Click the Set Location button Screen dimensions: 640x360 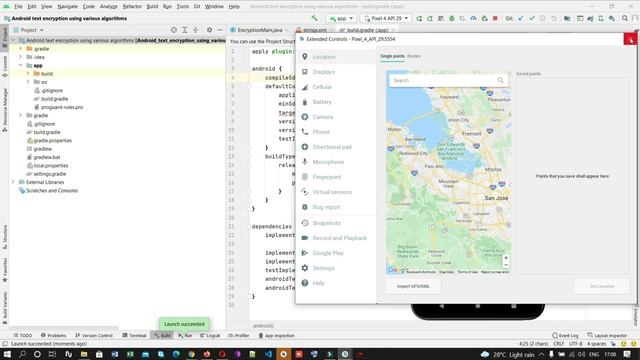602,286
